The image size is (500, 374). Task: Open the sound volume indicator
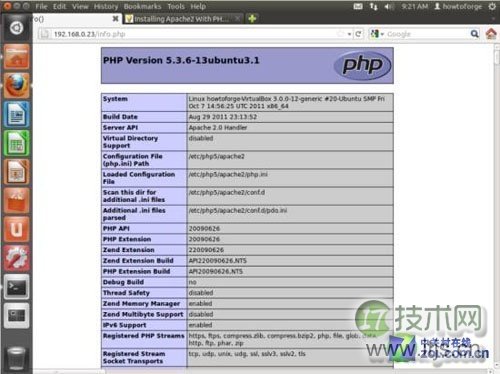click(x=389, y=6)
